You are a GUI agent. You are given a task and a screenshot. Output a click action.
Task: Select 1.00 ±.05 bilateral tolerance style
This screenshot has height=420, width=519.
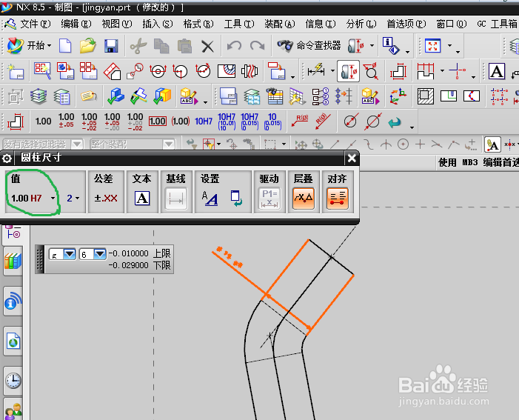(66, 121)
